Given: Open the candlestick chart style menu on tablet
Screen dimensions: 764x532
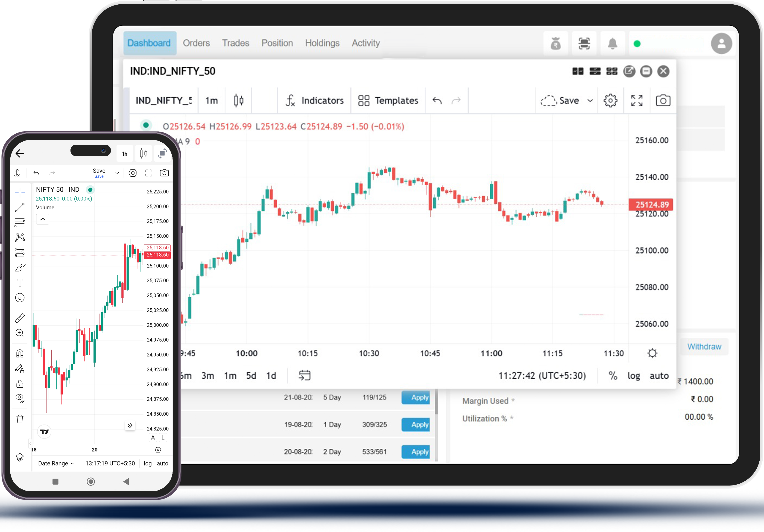Looking at the screenshot, I should point(238,100).
